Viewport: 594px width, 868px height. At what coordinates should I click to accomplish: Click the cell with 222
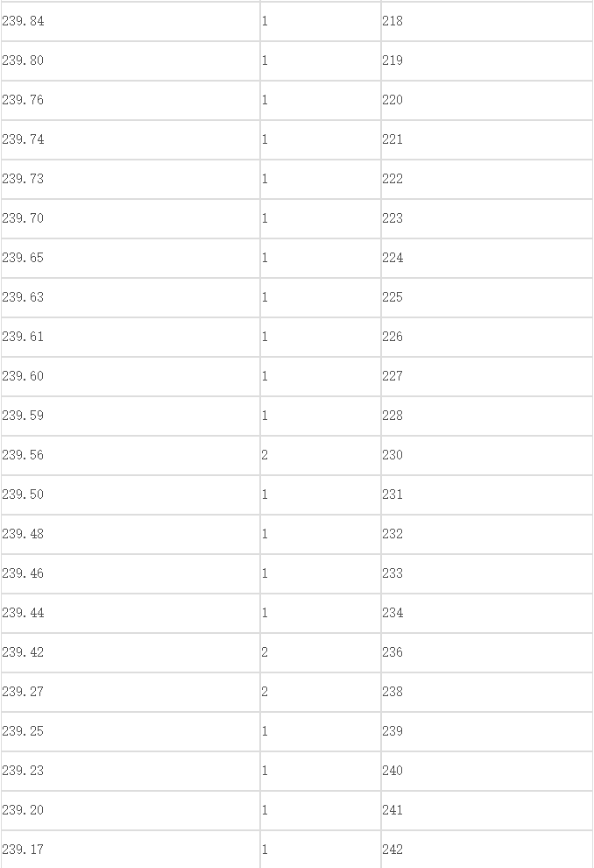487,179
